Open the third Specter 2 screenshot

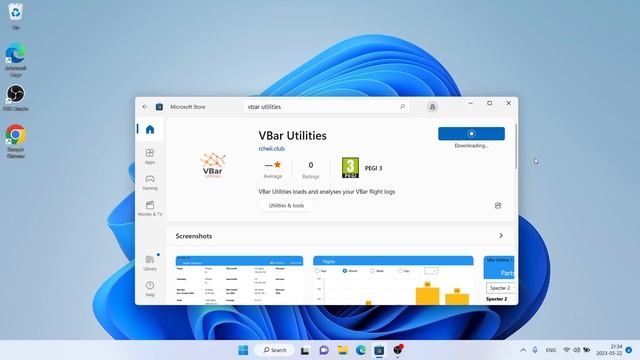499,280
